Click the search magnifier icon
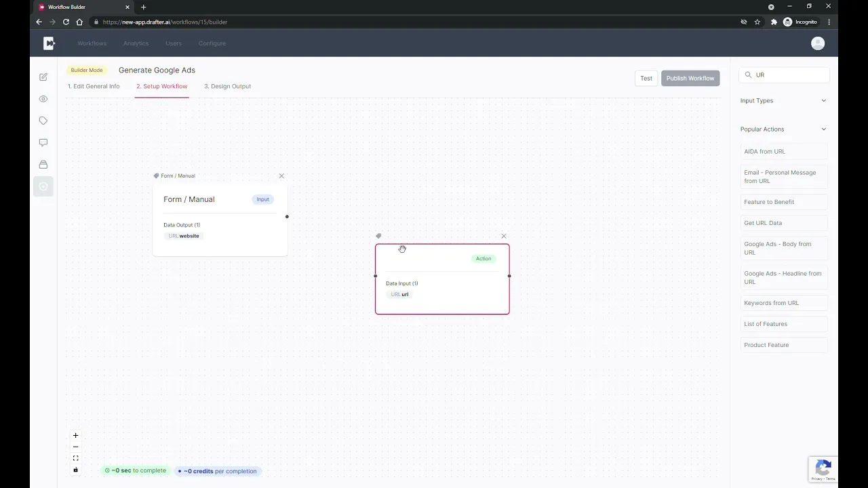The height and width of the screenshot is (488, 868). click(x=749, y=75)
